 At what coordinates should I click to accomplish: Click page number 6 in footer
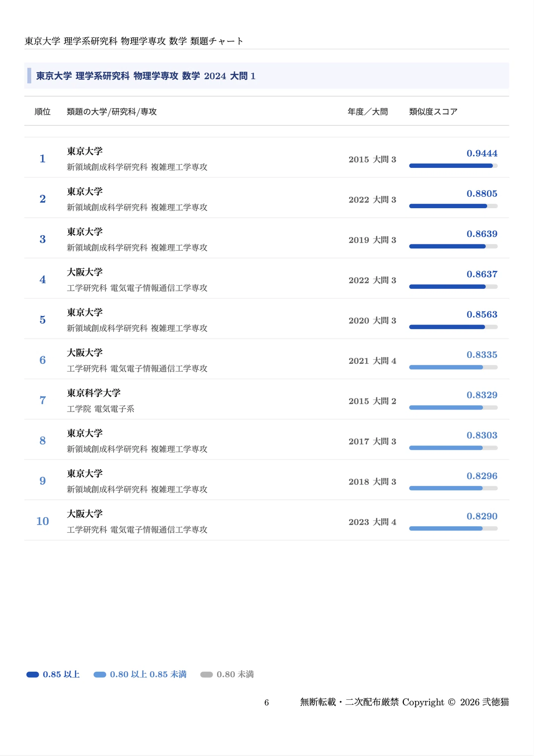pos(267,702)
